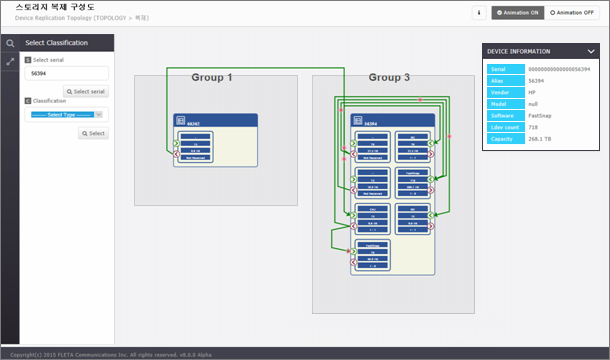Click green port of 56394's second-row right block
Screen dimensions: 610x360
(x=431, y=179)
